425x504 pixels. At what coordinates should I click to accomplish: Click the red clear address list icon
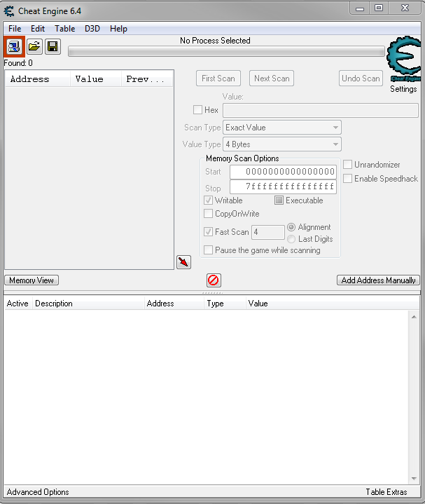(x=214, y=280)
